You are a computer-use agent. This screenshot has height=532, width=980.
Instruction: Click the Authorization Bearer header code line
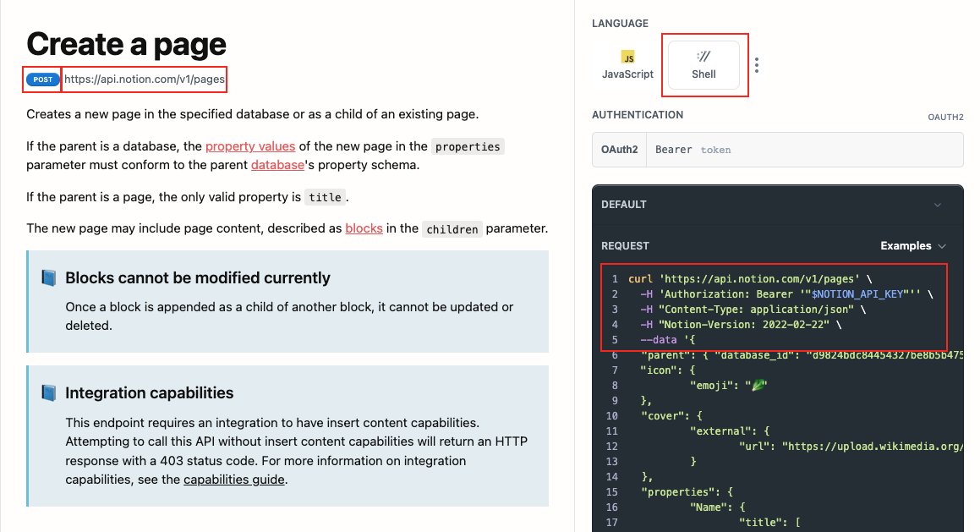[x=786, y=293]
